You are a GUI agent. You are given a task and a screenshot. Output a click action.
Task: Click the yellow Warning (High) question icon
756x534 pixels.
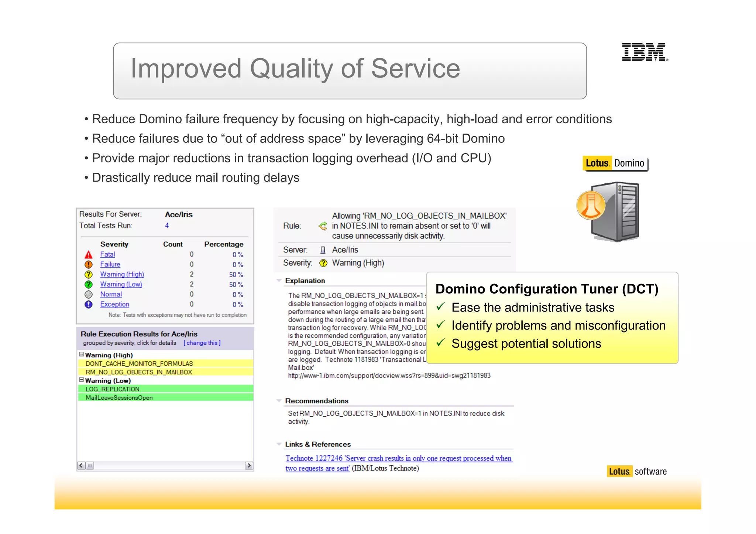click(x=89, y=275)
